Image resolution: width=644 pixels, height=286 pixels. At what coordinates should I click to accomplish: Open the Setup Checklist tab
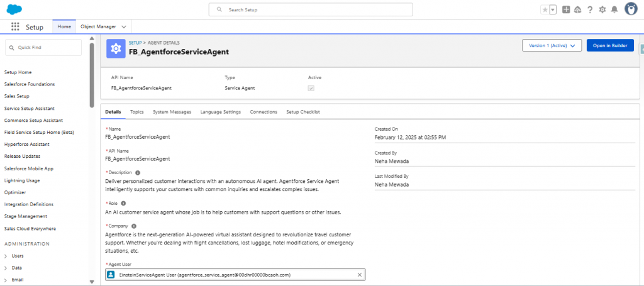click(303, 112)
